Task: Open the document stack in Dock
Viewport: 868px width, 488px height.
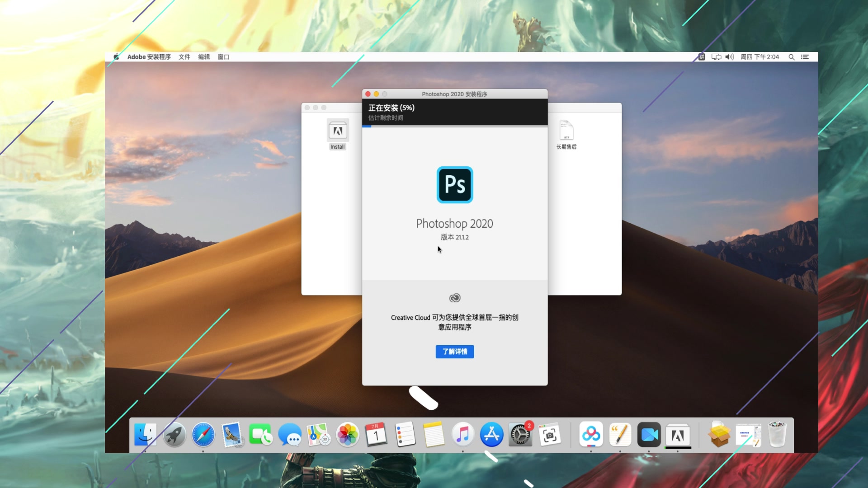Action: coord(748,435)
